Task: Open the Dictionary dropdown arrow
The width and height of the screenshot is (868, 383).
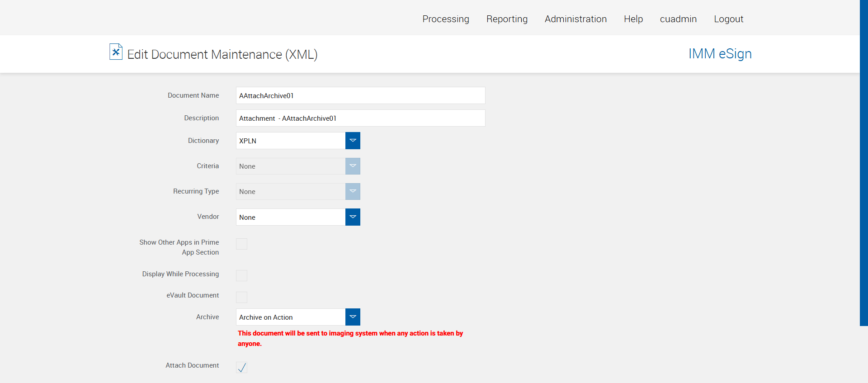Action: tap(353, 141)
